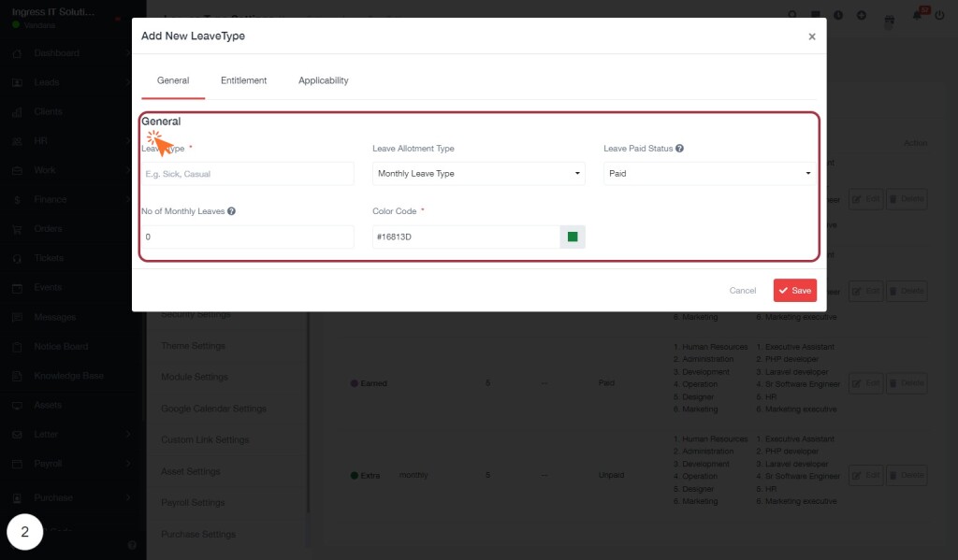Click the Work briefcase icon in the sidebar

(17, 170)
